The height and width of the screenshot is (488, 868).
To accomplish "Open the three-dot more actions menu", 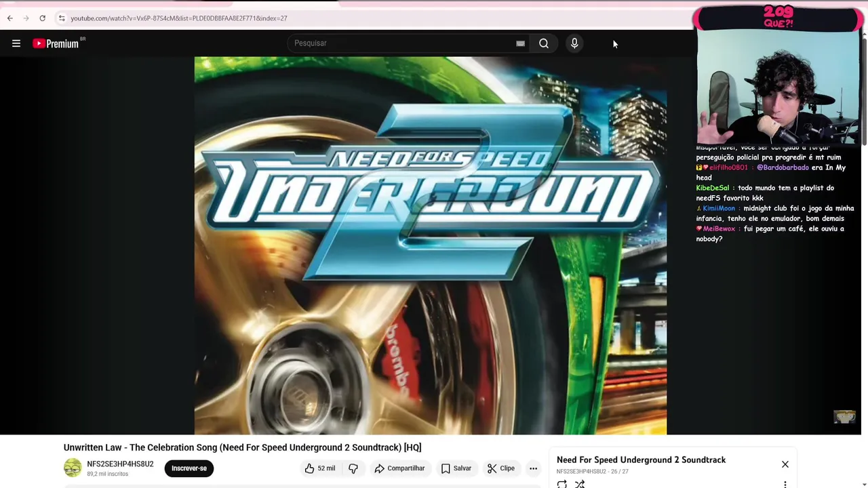I will click(x=533, y=468).
